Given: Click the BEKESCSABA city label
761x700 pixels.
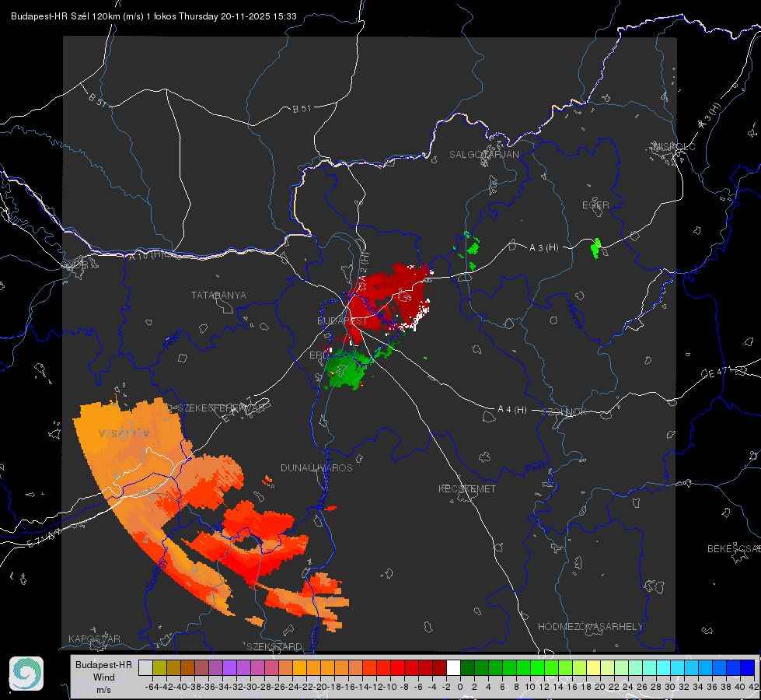Looking at the screenshot, I should click(x=734, y=549).
